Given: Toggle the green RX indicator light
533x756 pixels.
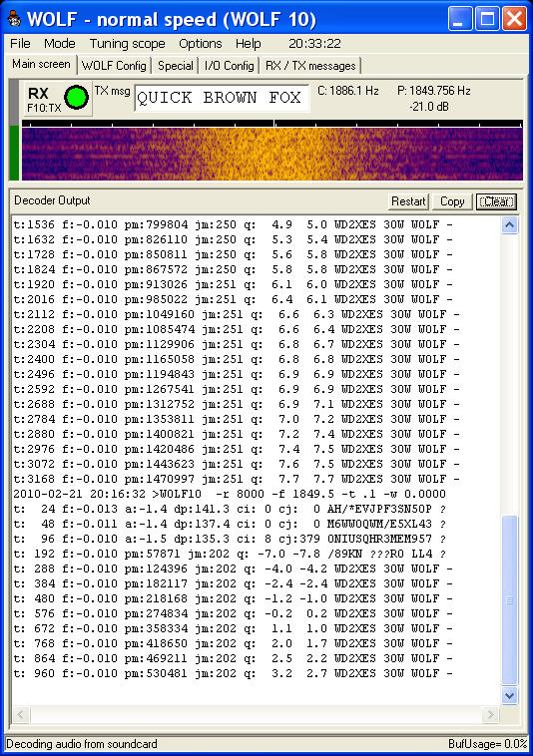Looking at the screenshot, I should coord(76,97).
